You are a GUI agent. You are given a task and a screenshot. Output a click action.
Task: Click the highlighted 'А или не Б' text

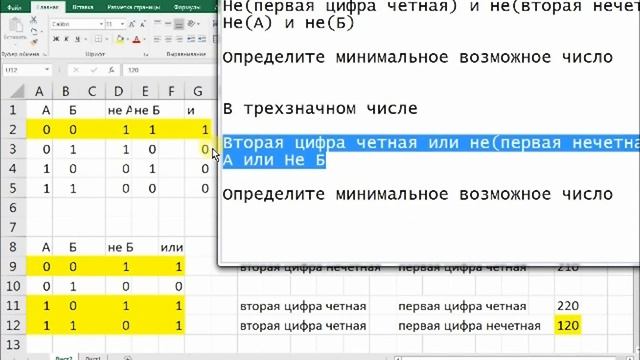274,160
